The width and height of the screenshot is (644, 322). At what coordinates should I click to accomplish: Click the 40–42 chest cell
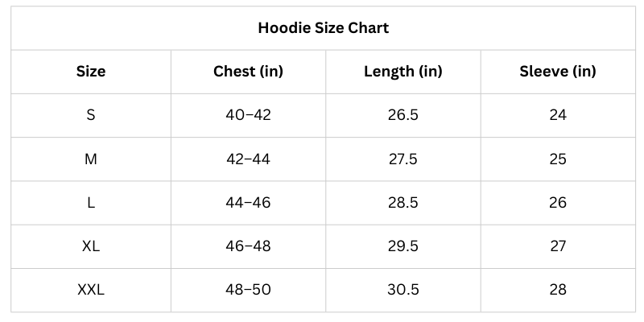tap(248, 115)
